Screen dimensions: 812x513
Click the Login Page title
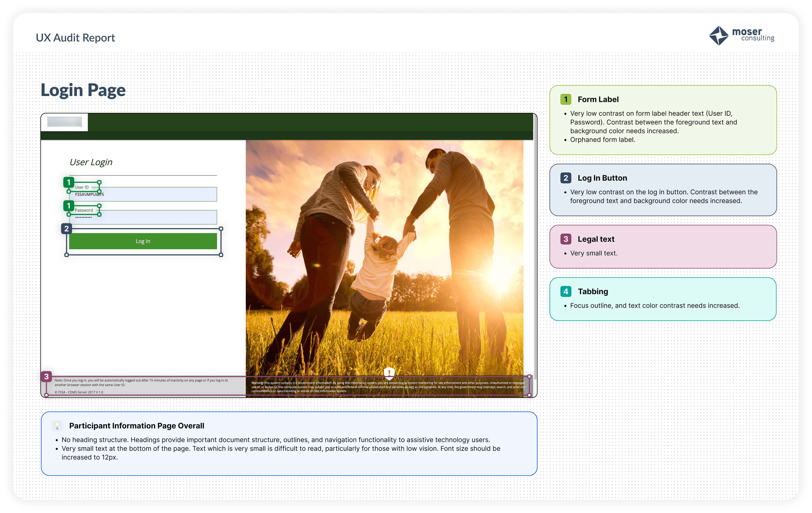[x=83, y=90]
